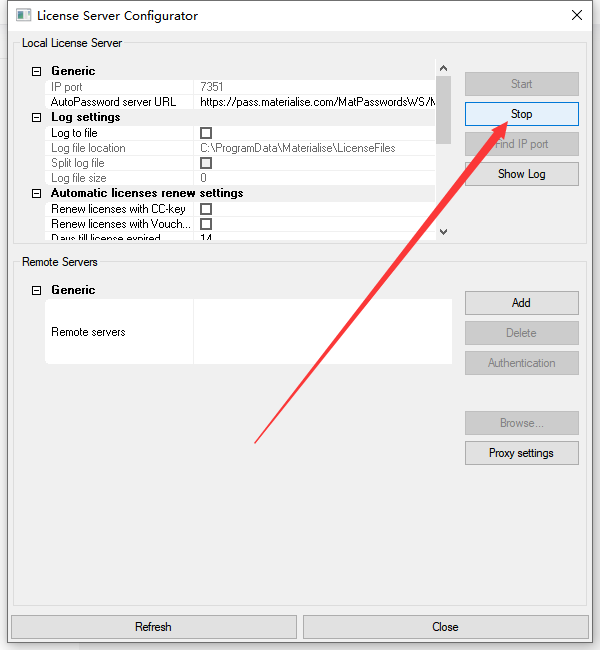The height and width of the screenshot is (650, 600).
Task: Collapse the Log settings section
Action: pos(37,117)
